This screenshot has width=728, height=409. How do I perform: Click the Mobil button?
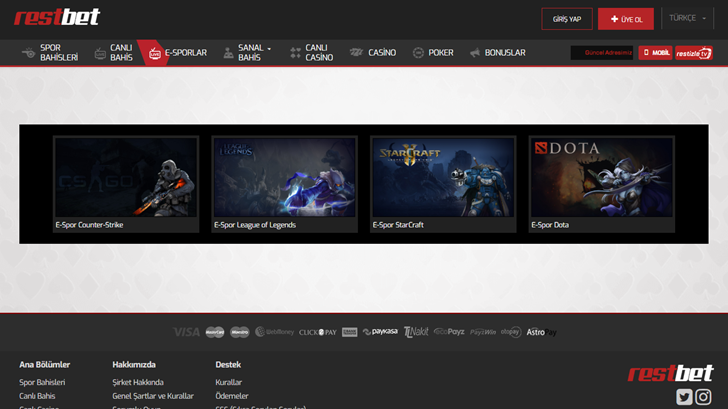coord(655,53)
